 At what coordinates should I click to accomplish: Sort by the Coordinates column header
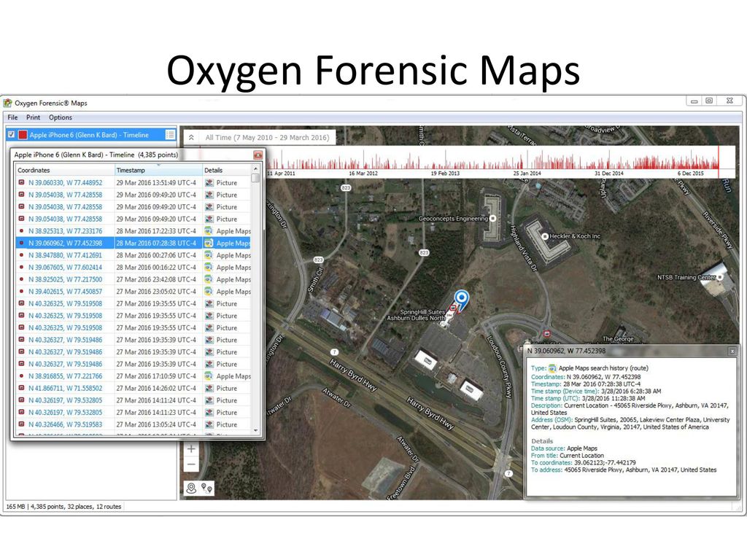click(x=65, y=170)
